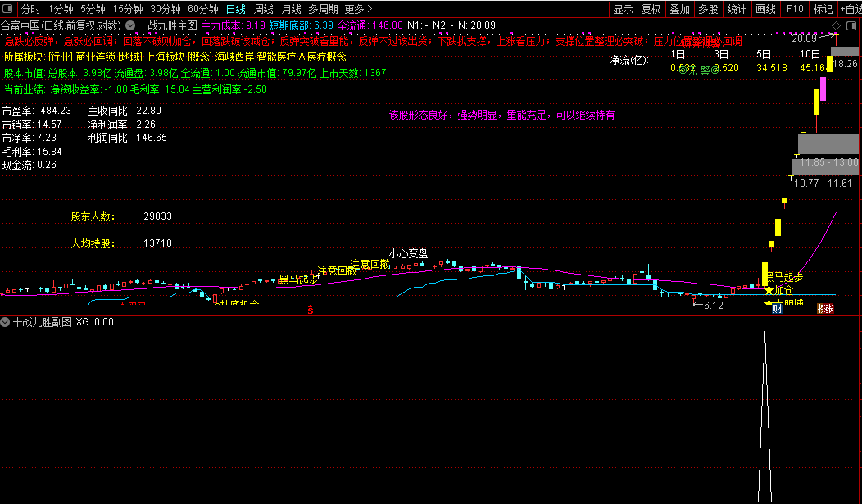
Task: Click the 主力成本: 9.19 value
Action: tap(233, 25)
